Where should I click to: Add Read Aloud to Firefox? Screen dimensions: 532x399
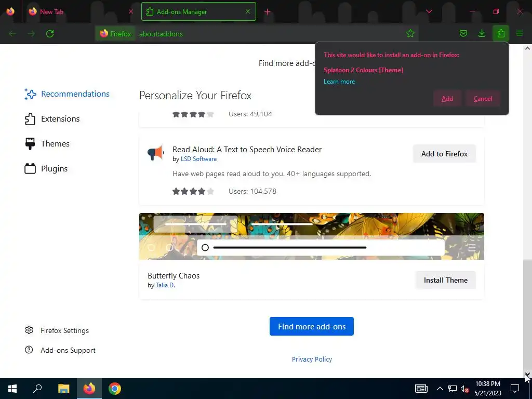(444, 154)
